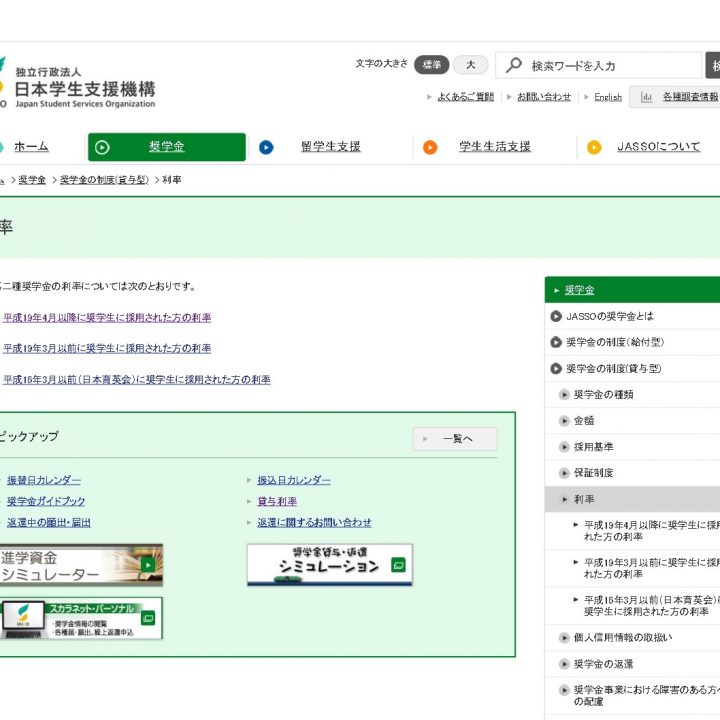Expand 奨学金の制度(給付型) in sidebar

coord(614,342)
